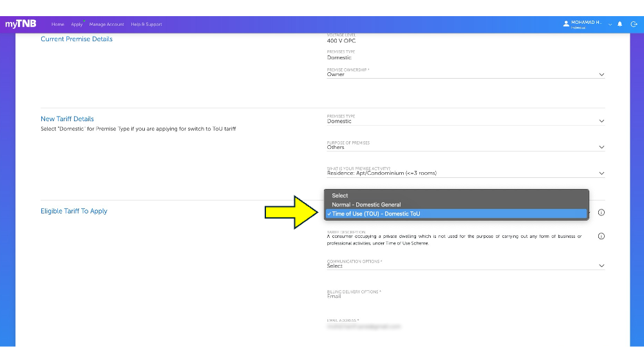Click the logout icon
Viewport: 644px width, 363px height.
634,24
